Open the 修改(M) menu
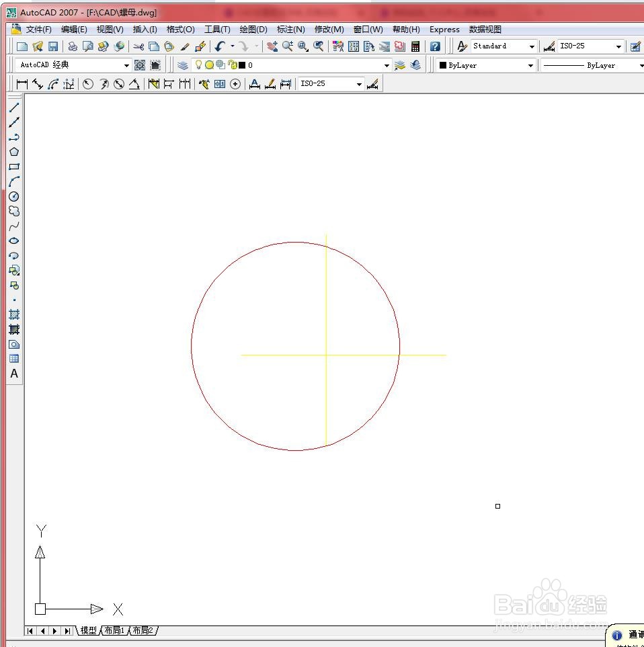The width and height of the screenshot is (644, 647). coord(329,30)
